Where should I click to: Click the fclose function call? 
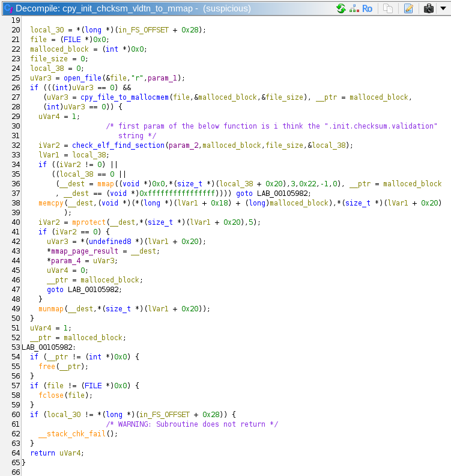coord(51,395)
